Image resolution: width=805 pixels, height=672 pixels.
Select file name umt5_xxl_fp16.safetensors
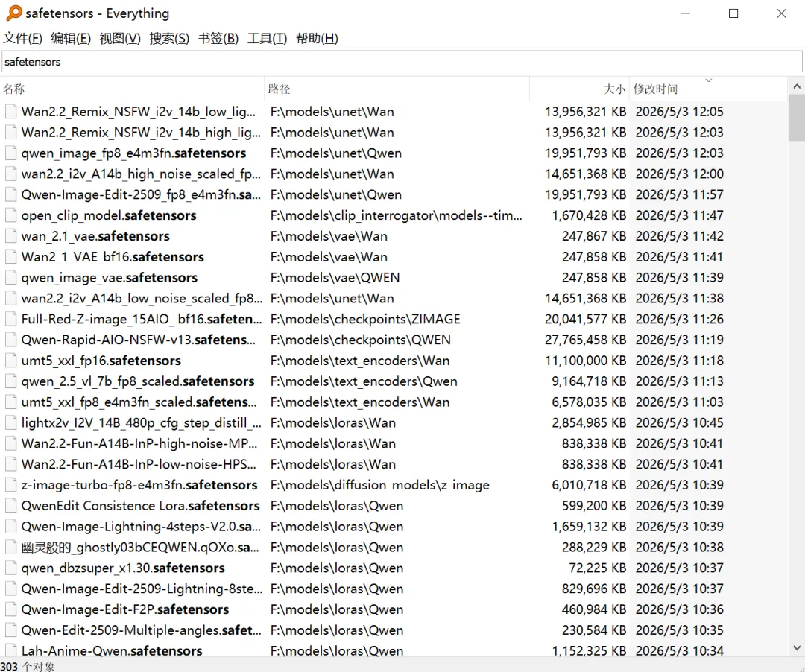101,361
